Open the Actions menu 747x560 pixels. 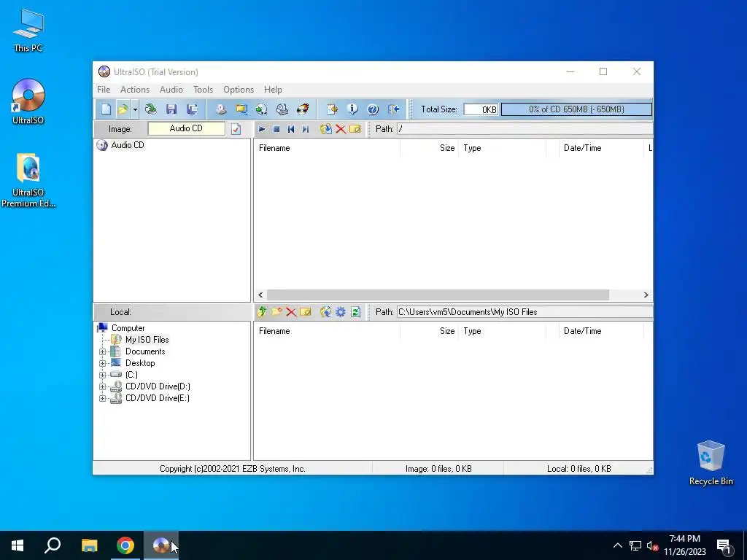(135, 90)
